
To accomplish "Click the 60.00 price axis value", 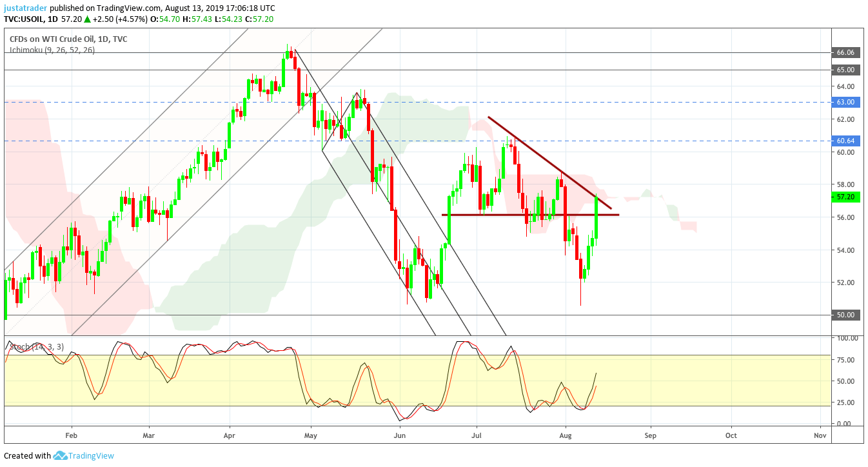I will tap(845, 152).
